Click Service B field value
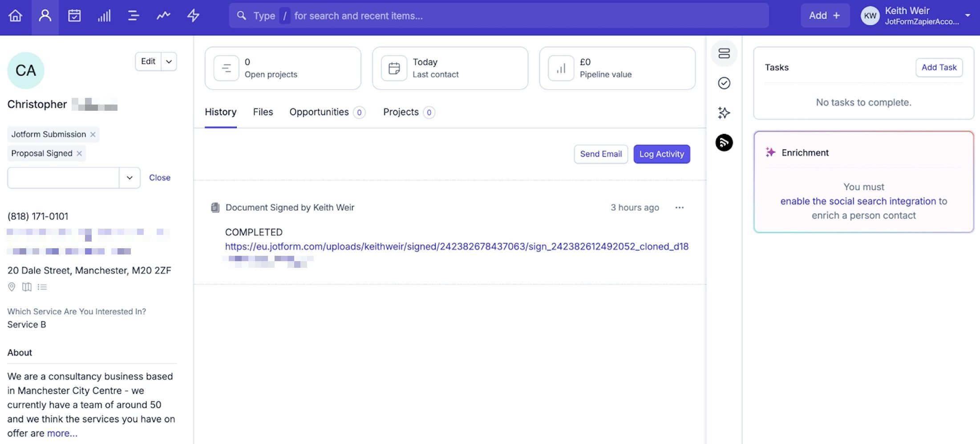 click(27, 325)
